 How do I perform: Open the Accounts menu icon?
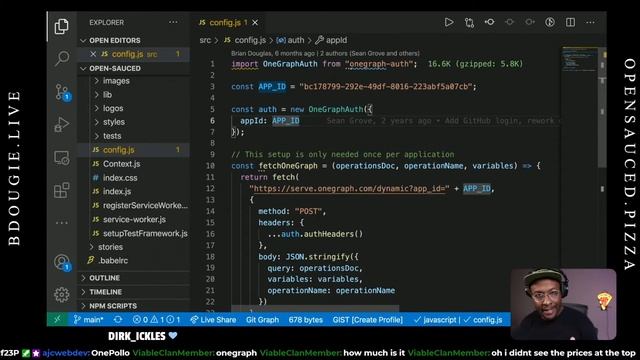[62, 262]
